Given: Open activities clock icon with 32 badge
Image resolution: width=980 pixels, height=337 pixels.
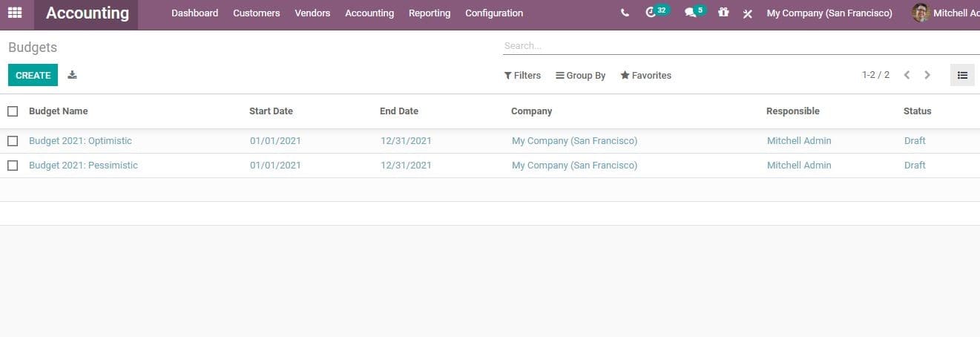Looking at the screenshot, I should pos(652,13).
